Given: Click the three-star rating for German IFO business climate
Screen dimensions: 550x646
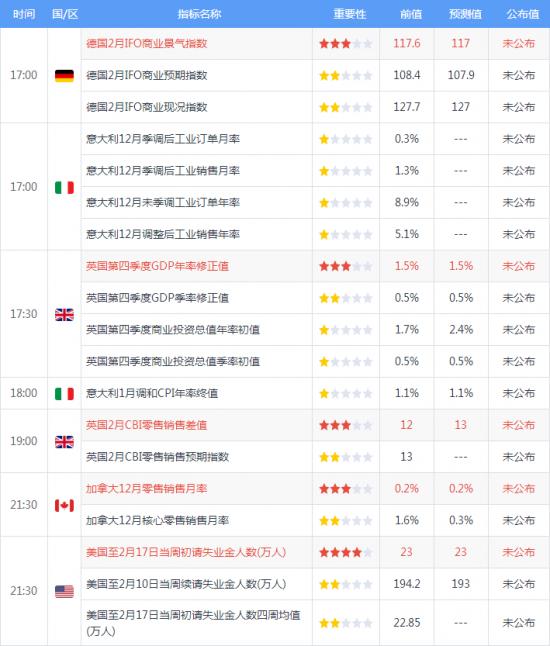Looking at the screenshot, I should tap(346, 44).
